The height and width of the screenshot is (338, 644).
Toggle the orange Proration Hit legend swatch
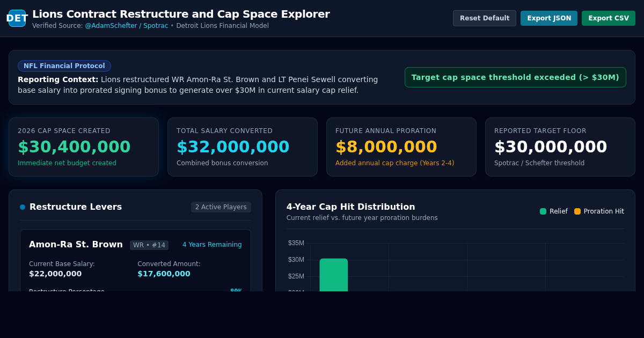point(577,211)
